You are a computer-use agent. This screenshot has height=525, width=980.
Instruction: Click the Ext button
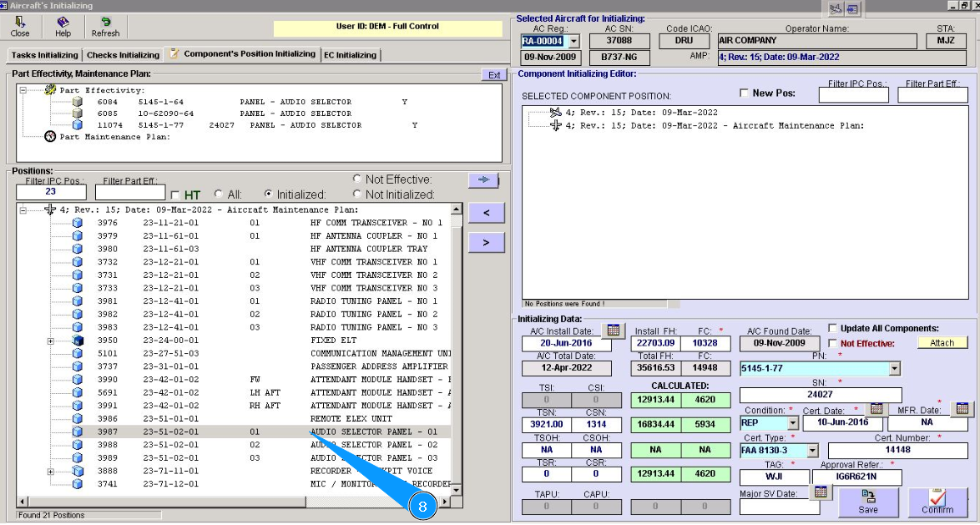494,75
